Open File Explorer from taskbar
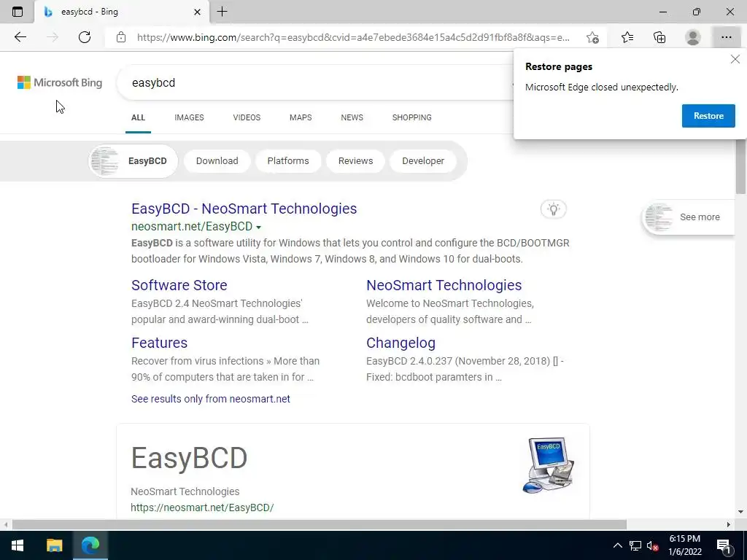 tap(54, 545)
